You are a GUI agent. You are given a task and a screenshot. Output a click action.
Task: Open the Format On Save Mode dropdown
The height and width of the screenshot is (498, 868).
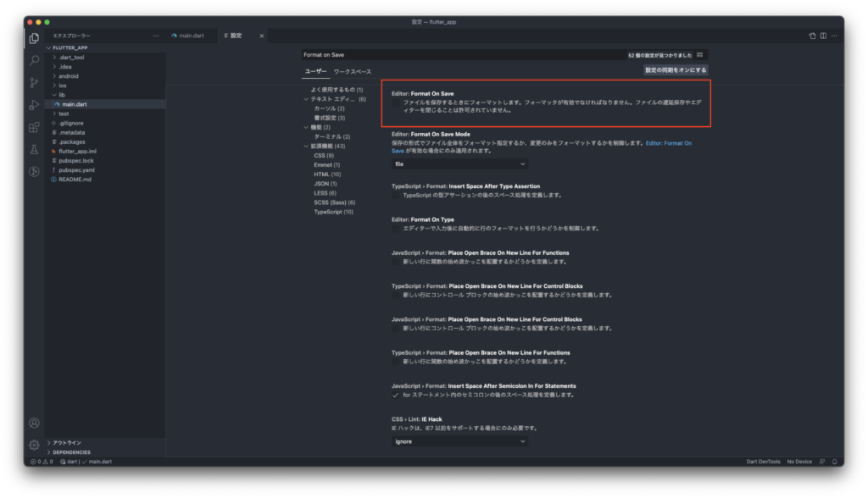pos(460,163)
